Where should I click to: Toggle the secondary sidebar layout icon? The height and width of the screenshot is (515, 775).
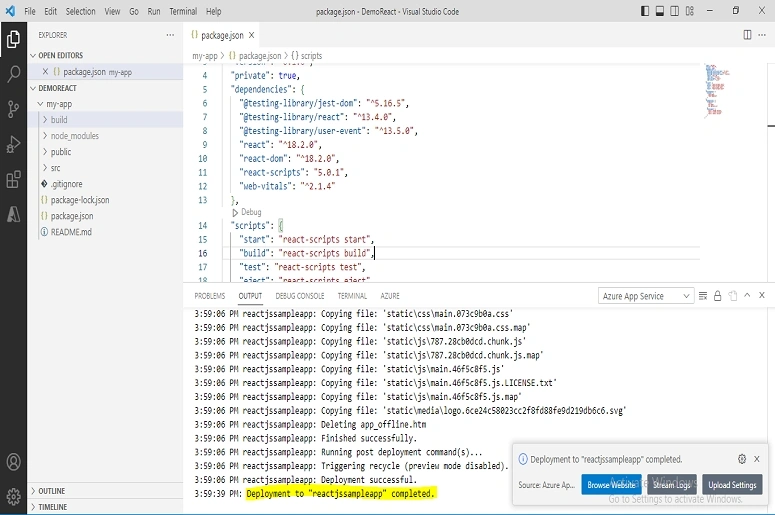point(674,11)
